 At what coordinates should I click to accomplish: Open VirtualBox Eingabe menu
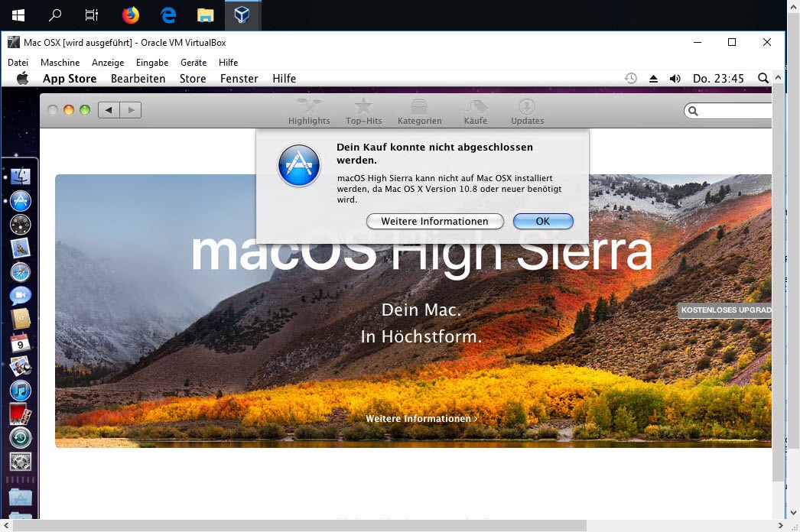click(152, 62)
